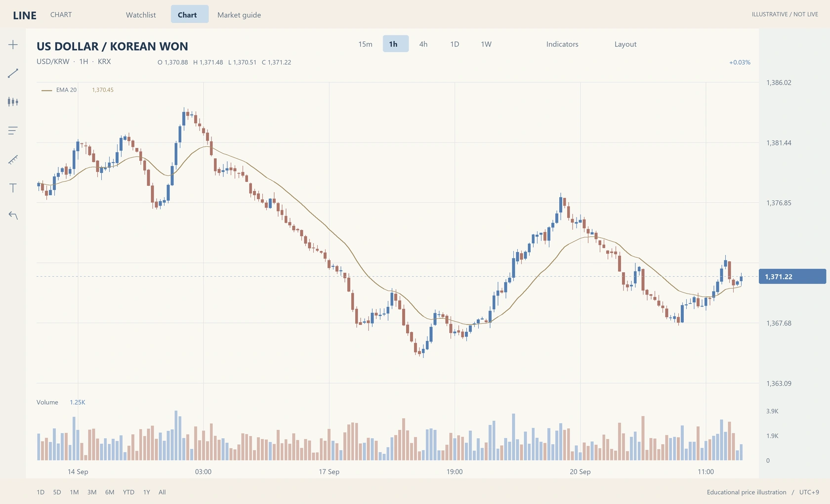
Task: Select the ruler measure tool
Action: coord(13,159)
